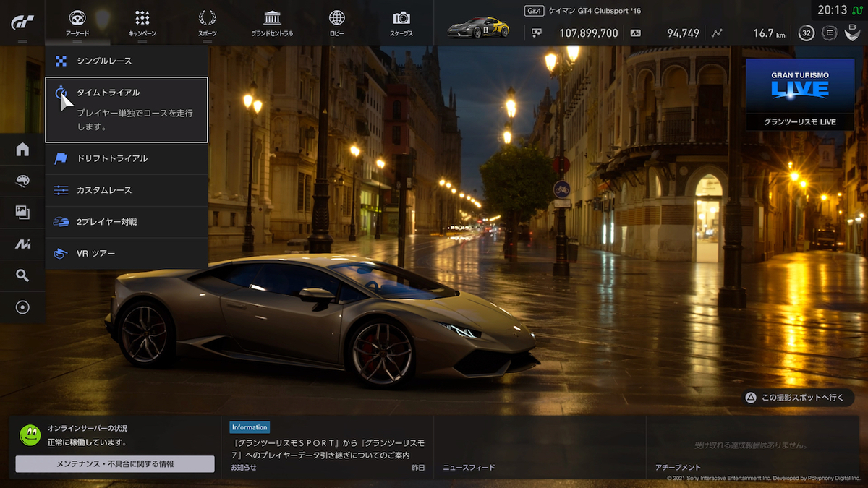Viewport: 868px width, 488px height.
Task: Click the circular options icon in sidebar
Action: [22, 307]
